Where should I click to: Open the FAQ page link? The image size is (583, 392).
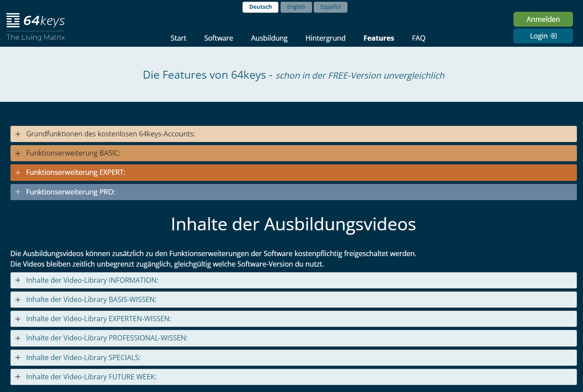tap(418, 38)
